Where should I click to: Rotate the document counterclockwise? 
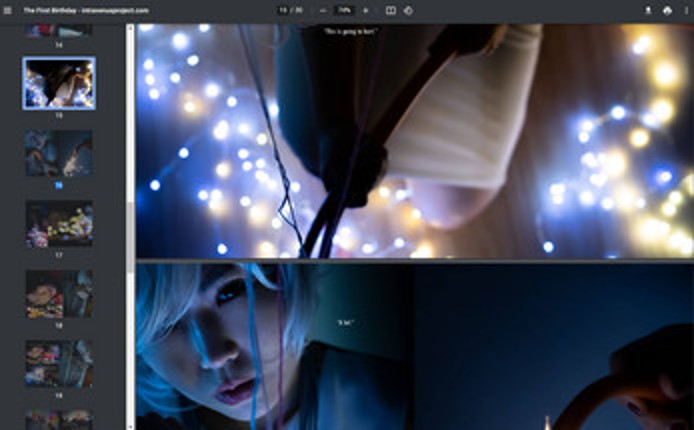[x=408, y=10]
